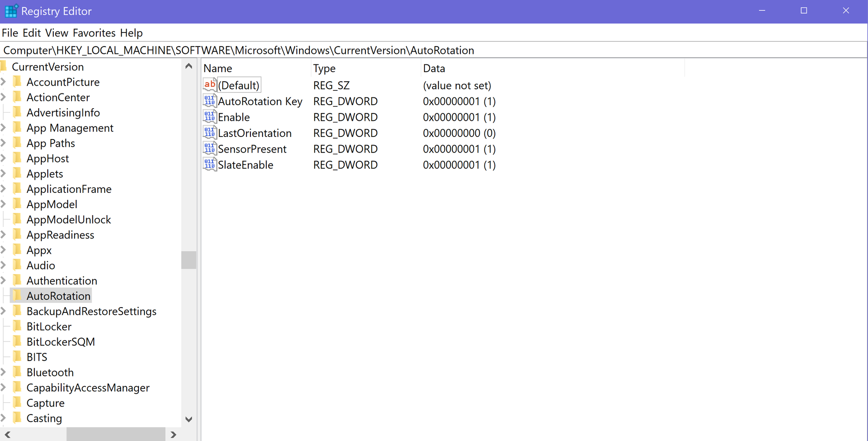Expand the App Management key
This screenshot has height=441, width=868.
pos(3,128)
